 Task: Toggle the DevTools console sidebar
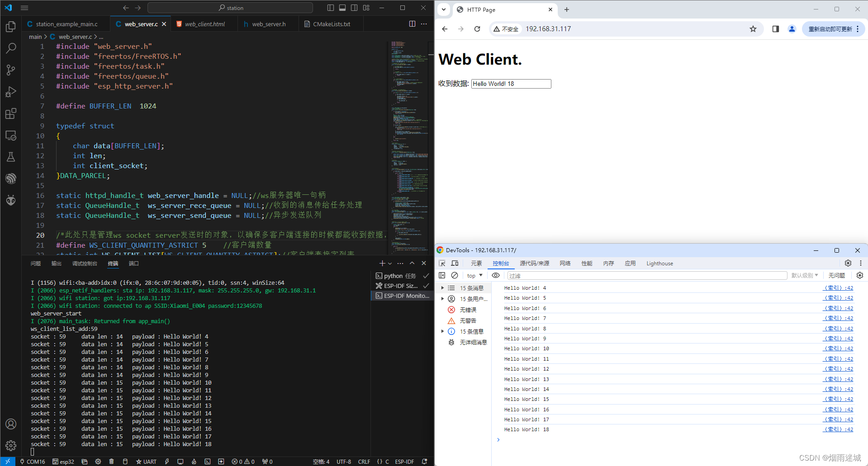point(442,275)
